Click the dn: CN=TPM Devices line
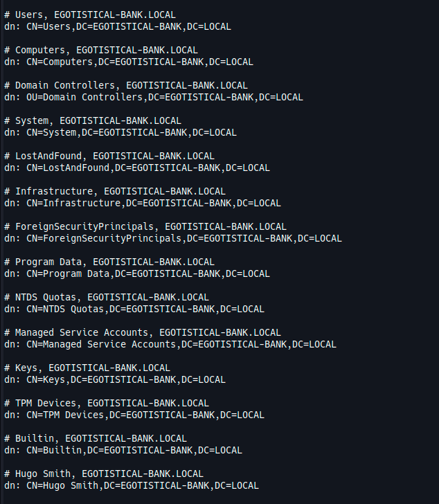439x504 pixels. (134, 415)
